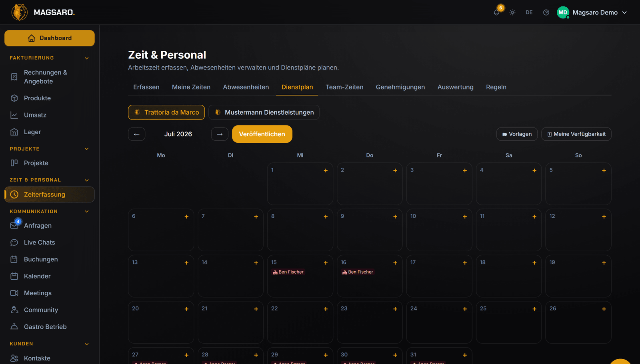Switch to the Erfassen tab
640x364 pixels.
coord(146,87)
